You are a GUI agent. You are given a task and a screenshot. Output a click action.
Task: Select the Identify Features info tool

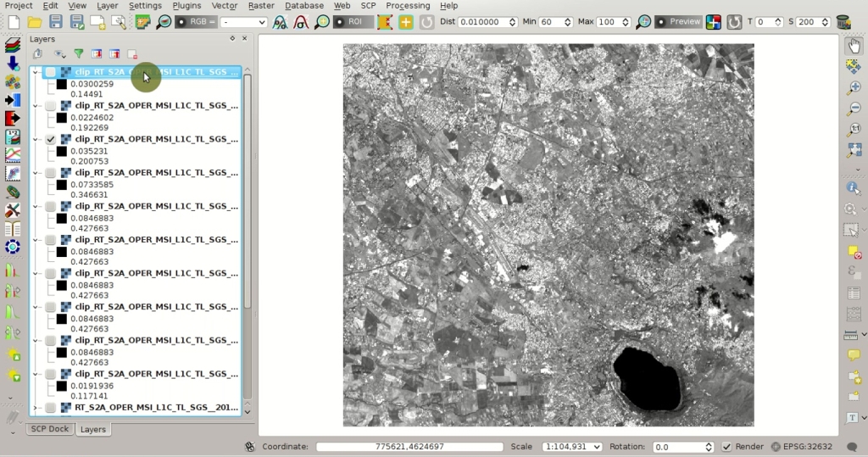click(853, 188)
